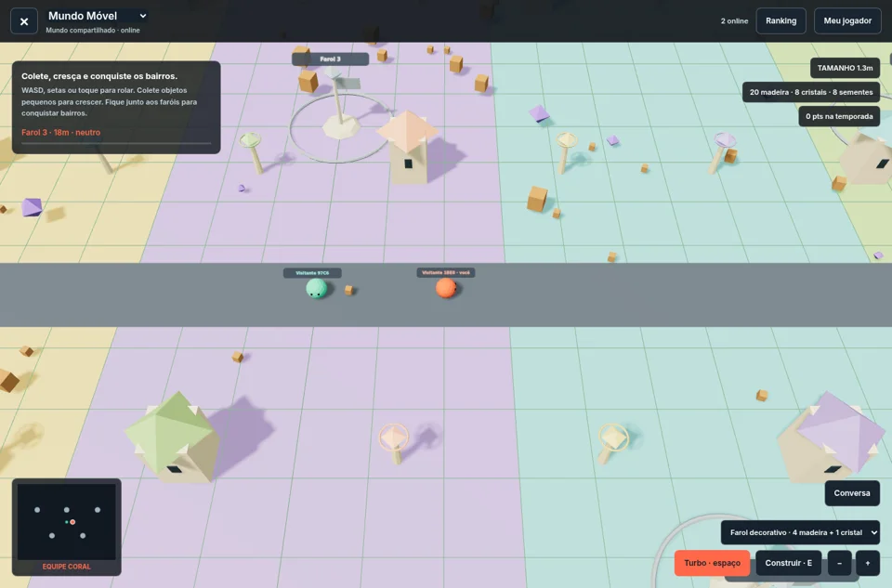Open the Conversa chat
The image size is (892, 588).
pos(852,493)
